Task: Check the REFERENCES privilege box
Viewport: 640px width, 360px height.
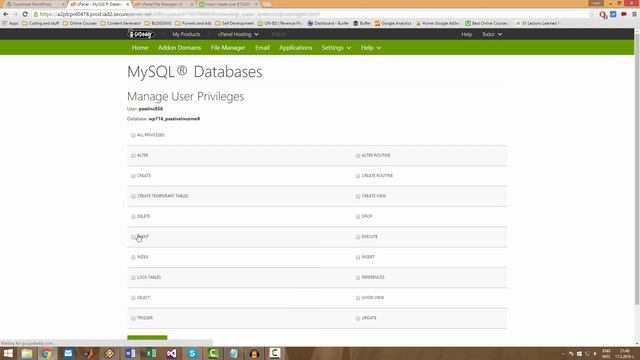Action: click(358, 278)
